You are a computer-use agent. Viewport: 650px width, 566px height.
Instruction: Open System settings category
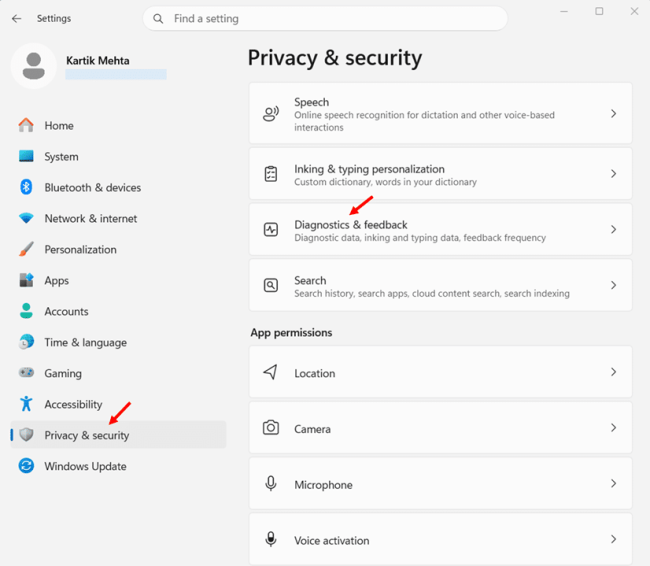tap(61, 157)
